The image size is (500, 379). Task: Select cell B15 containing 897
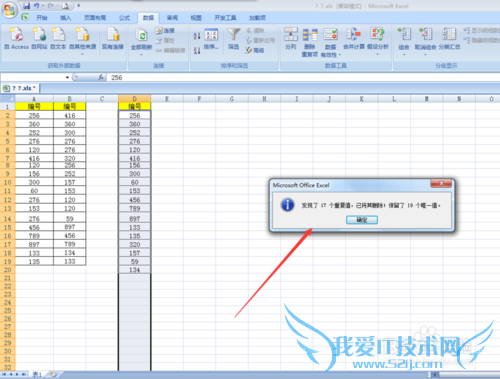tap(70, 227)
